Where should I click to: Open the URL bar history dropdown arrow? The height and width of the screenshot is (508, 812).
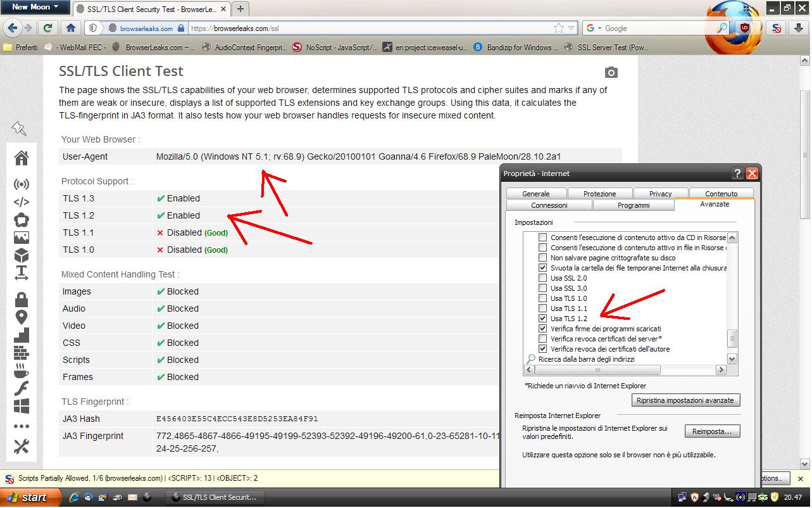coord(572,28)
